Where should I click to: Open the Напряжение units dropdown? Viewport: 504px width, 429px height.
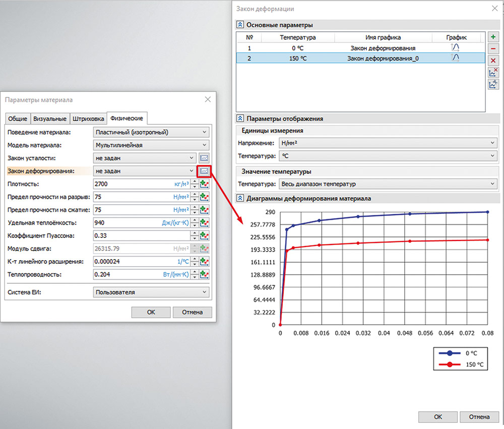tap(387, 143)
